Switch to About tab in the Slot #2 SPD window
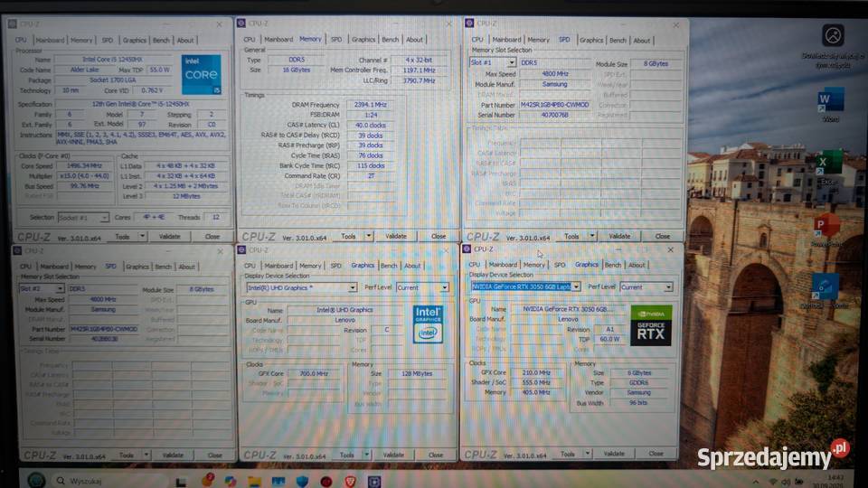868x488 pixels. pyautogui.click(x=186, y=267)
